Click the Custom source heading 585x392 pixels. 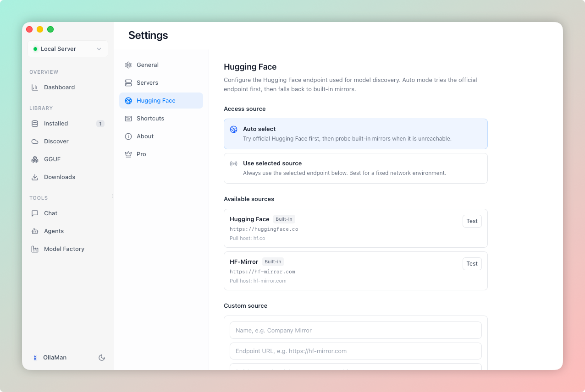246,306
